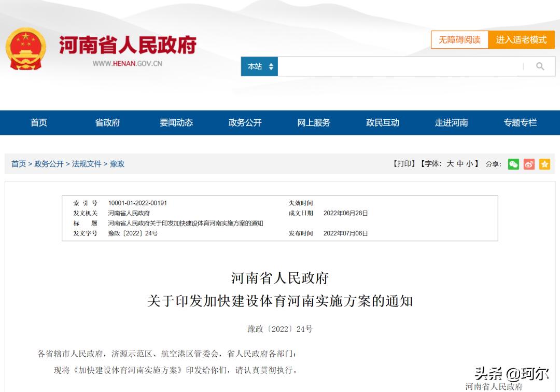This screenshot has height=392, width=560.
Task: Click the 无障碍阅读 button
Action: coord(459,39)
